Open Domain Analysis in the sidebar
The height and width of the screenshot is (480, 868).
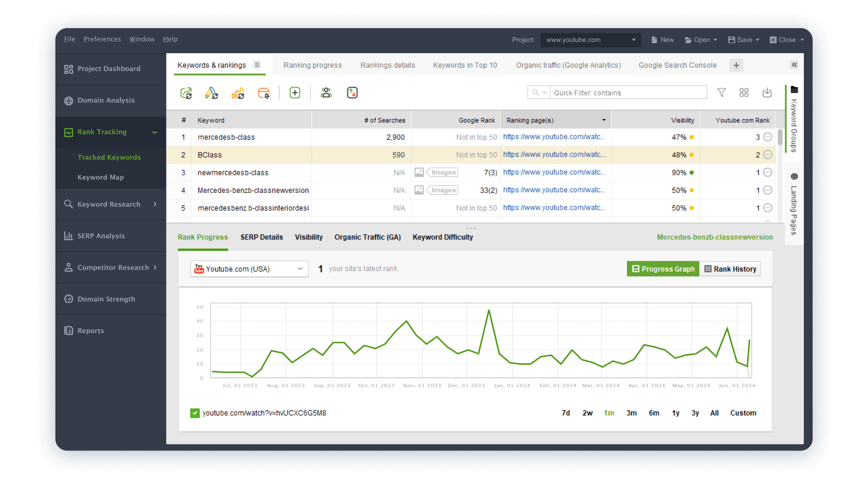[110, 100]
